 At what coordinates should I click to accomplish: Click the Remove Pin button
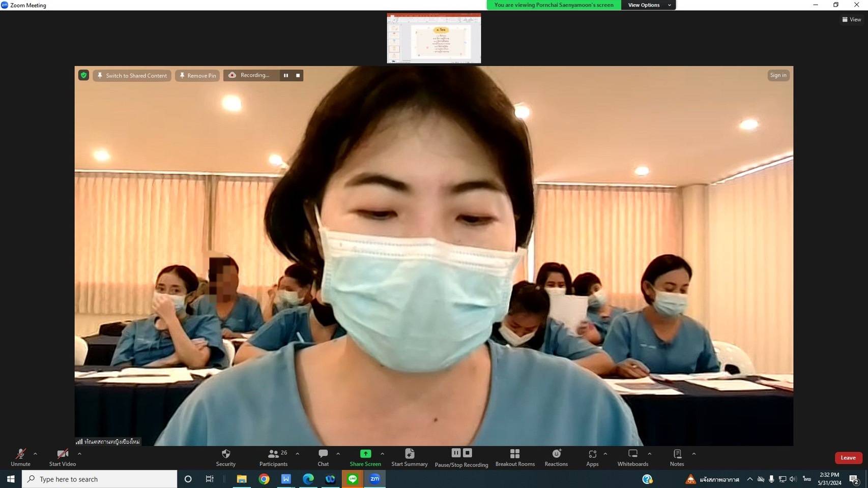click(197, 76)
